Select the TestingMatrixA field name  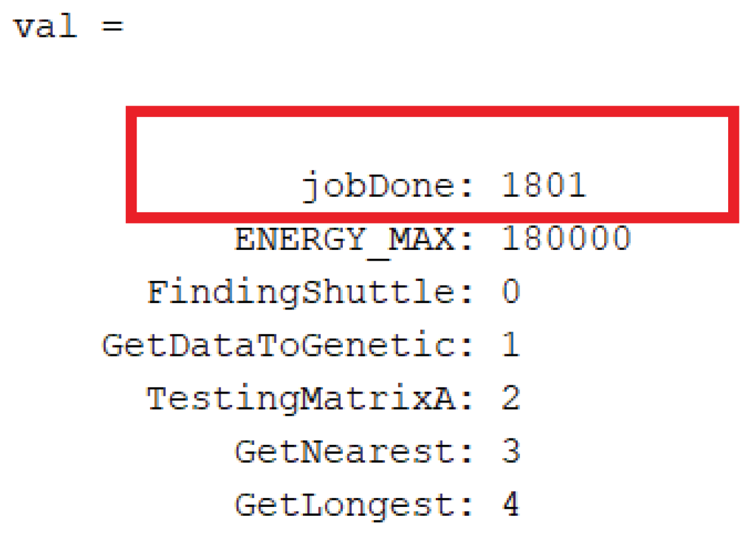[x=301, y=399]
